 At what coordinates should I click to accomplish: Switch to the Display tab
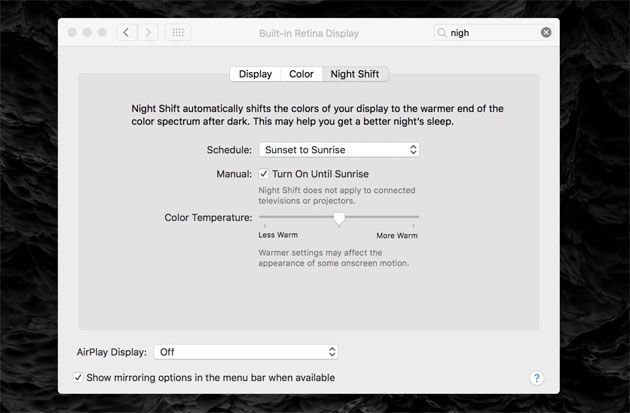coord(255,74)
